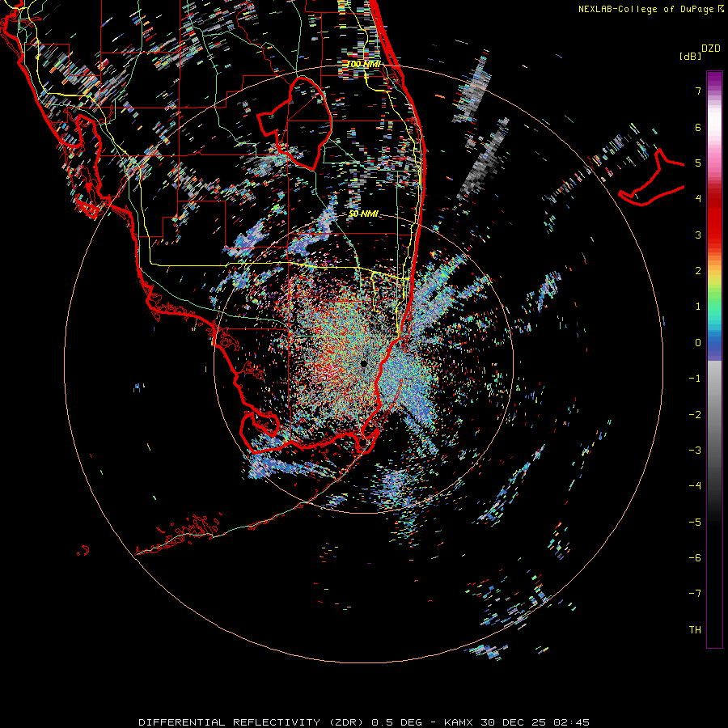
Task: Click the TH threshold label on colorbar
Action: pos(695,630)
